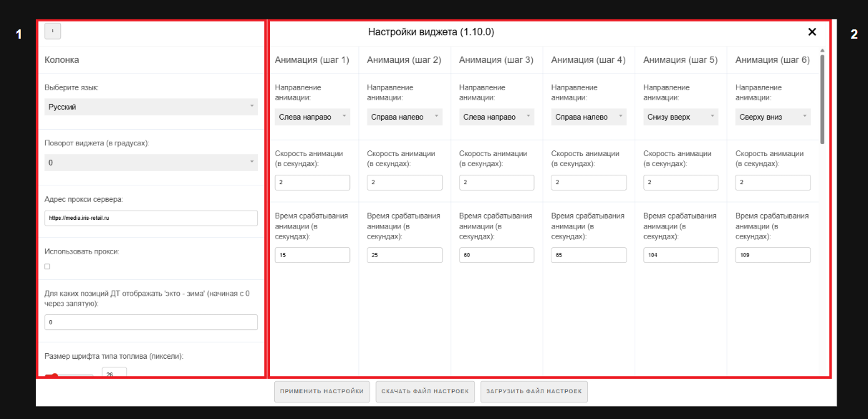The image size is (868, 419).
Task: Click the small button above Колонка heading
Action: pos(53,31)
